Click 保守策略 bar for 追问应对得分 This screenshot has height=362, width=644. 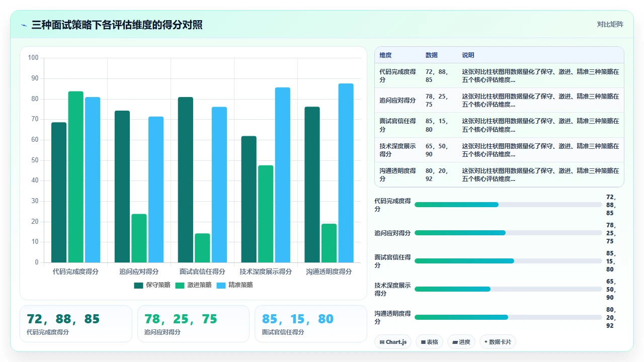point(122,187)
